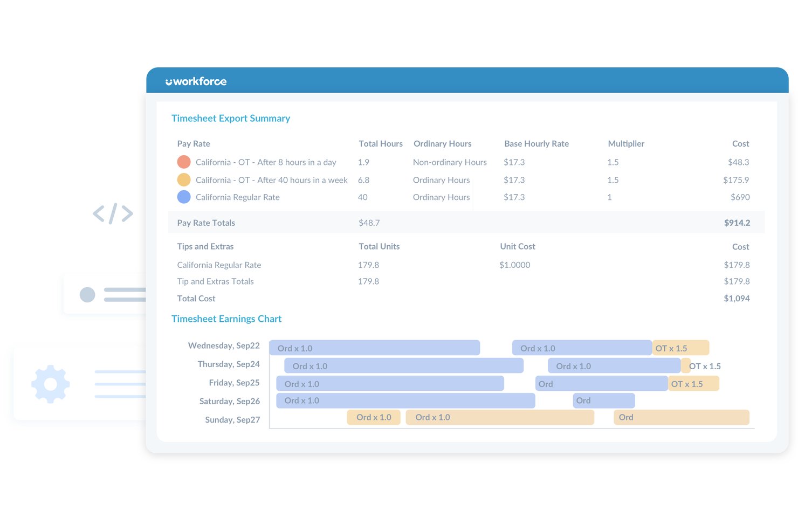Image resolution: width=798 pixels, height=532 pixels.
Task: Click the gray circle avatar icon
Action: coord(87,294)
